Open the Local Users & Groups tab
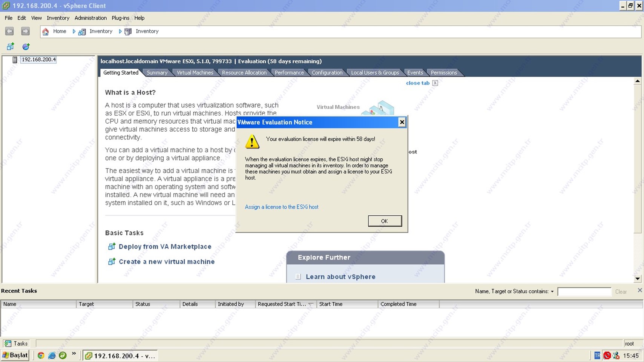644x362 pixels. (375, 72)
